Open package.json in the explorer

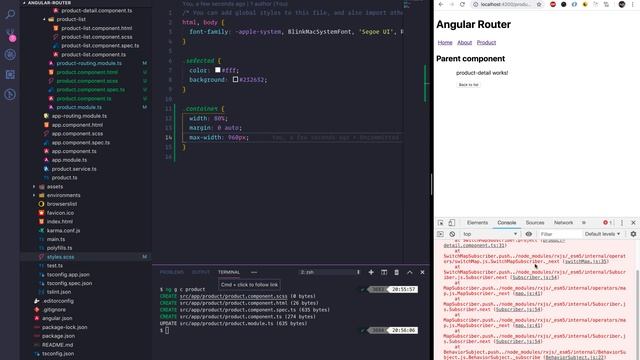coord(58,336)
